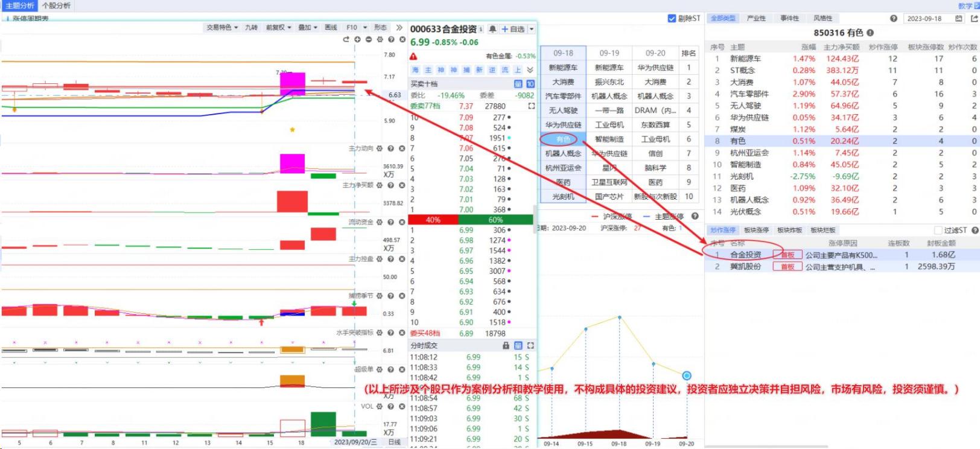
Task: Close the 主力净买额 indicator panel
Action: coord(402,185)
